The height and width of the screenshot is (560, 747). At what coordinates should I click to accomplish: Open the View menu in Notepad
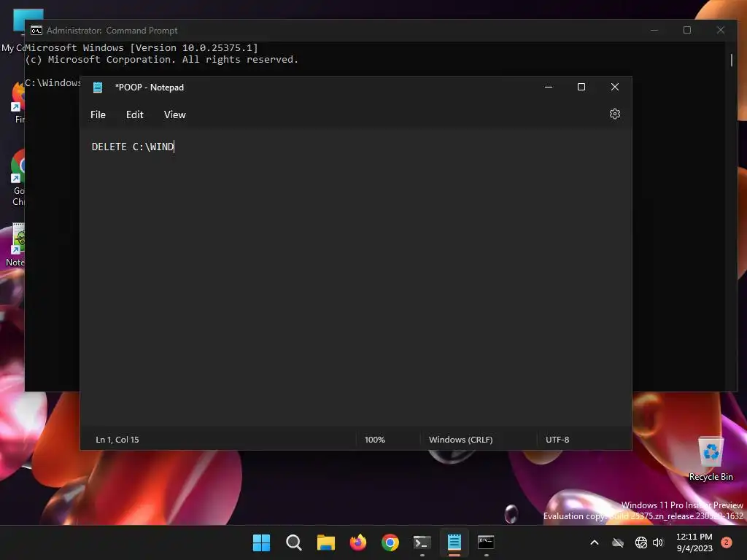175,114
